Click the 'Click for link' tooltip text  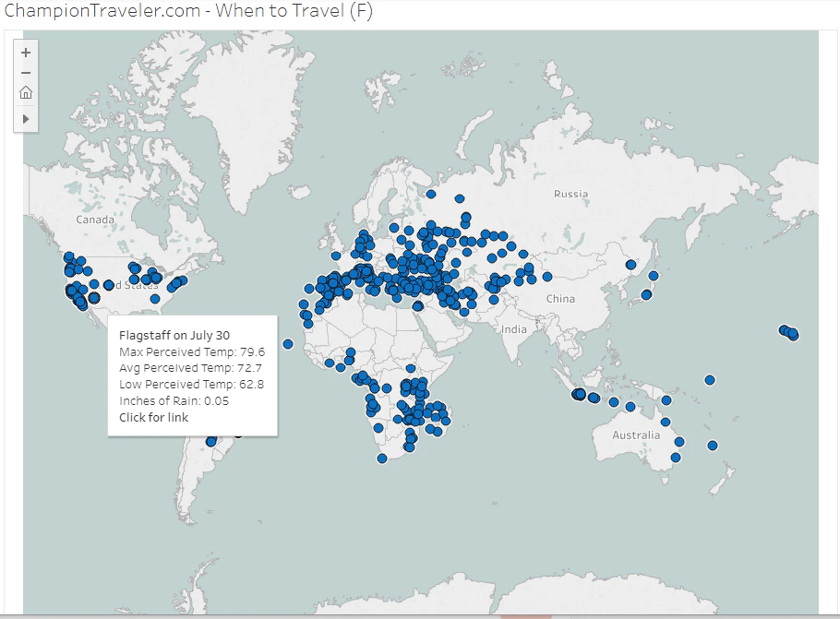click(154, 418)
